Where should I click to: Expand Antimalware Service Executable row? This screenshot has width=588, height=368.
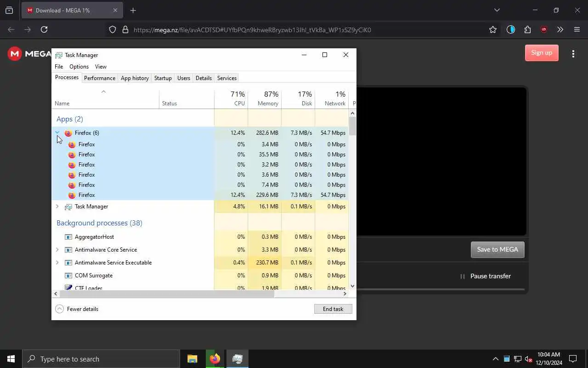coord(57,263)
